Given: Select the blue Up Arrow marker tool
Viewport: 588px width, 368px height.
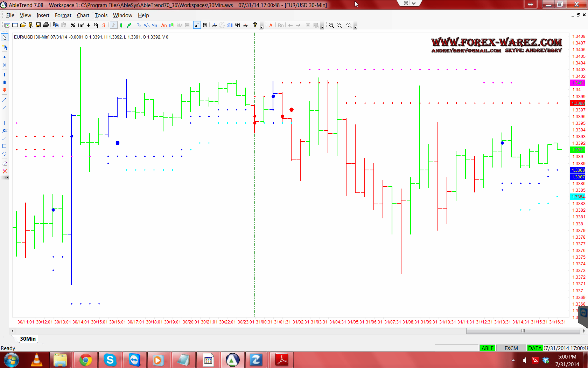Looking at the screenshot, I should [x=5, y=82].
